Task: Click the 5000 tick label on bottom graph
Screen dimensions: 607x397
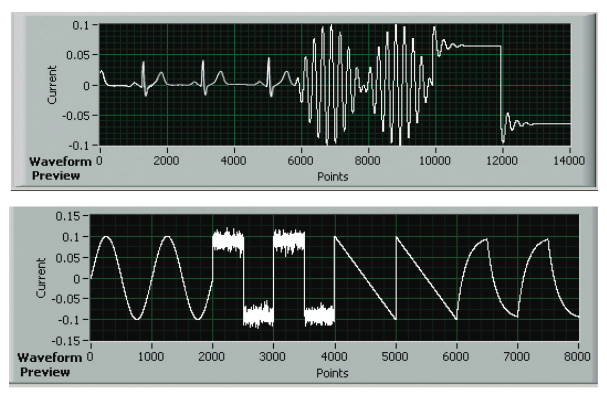Action: (x=395, y=356)
